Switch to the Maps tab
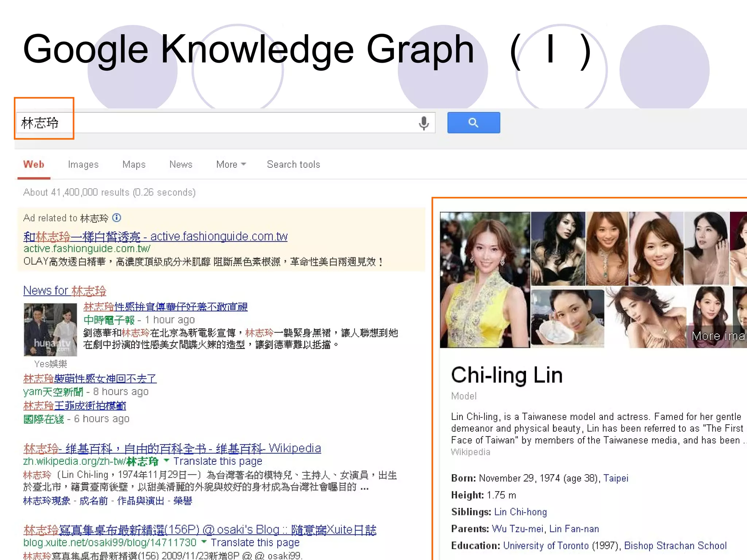747x560 pixels. (x=134, y=165)
